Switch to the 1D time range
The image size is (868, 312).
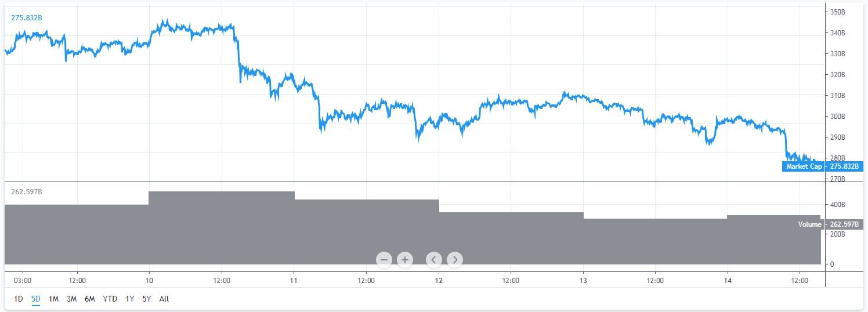[18, 299]
